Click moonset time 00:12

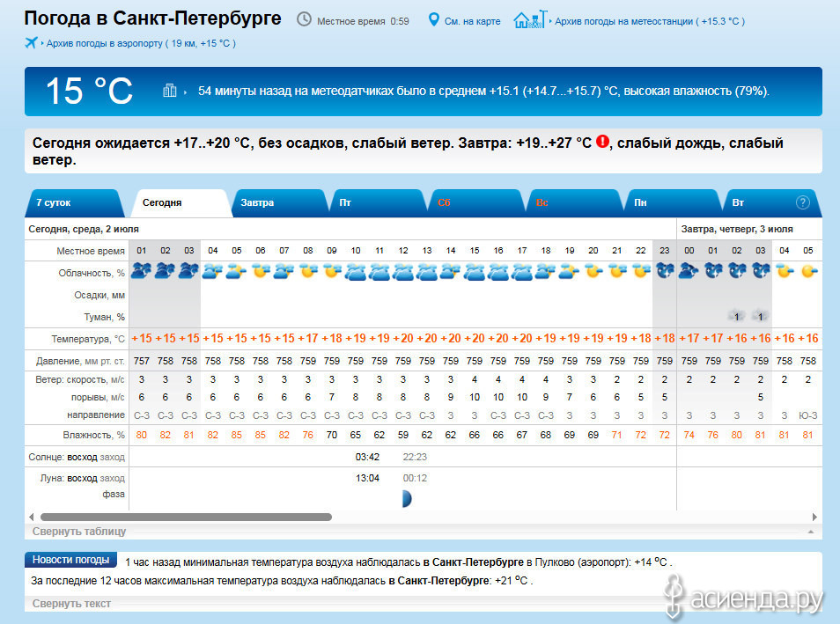click(x=415, y=478)
